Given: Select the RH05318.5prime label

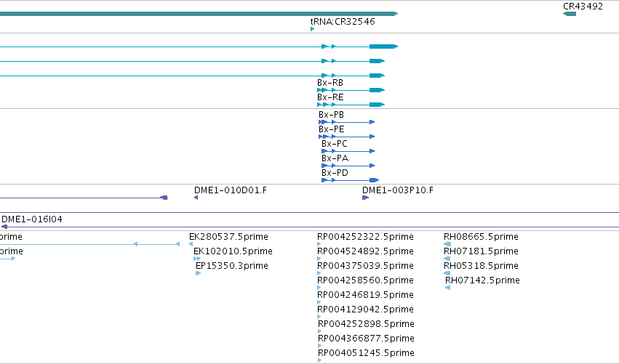Looking at the screenshot, I should point(481,266).
